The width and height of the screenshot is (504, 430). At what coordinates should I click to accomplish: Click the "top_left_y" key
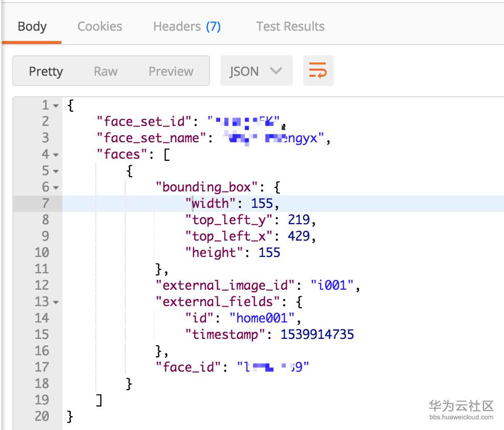(x=229, y=220)
